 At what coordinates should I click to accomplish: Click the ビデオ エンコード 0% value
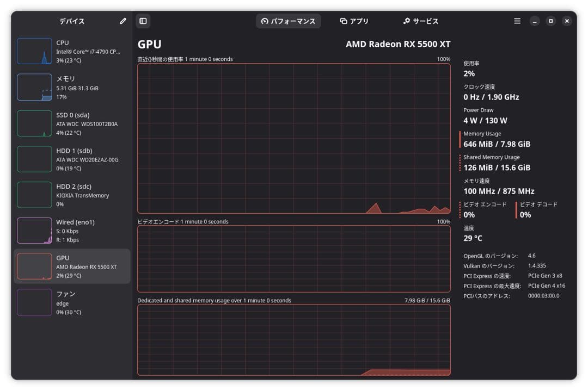click(469, 215)
